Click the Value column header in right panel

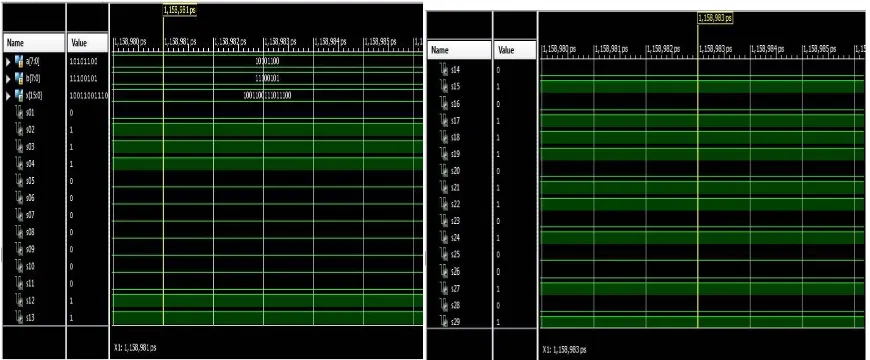tap(515, 50)
